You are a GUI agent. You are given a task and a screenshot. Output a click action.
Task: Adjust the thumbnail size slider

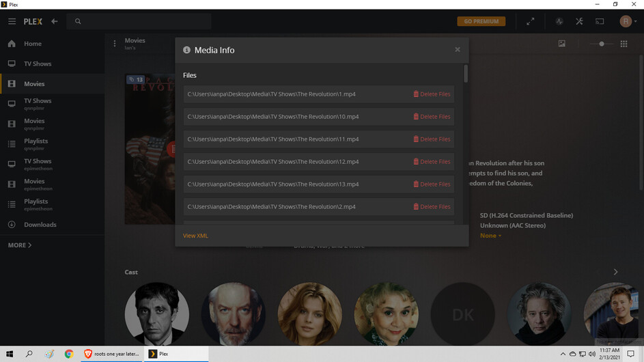601,44
